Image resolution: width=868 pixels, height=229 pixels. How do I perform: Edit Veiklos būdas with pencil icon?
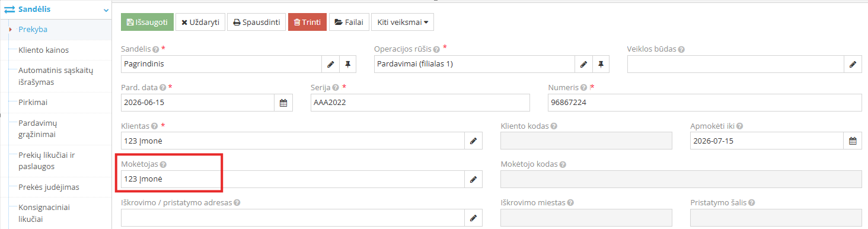pyautogui.click(x=853, y=64)
